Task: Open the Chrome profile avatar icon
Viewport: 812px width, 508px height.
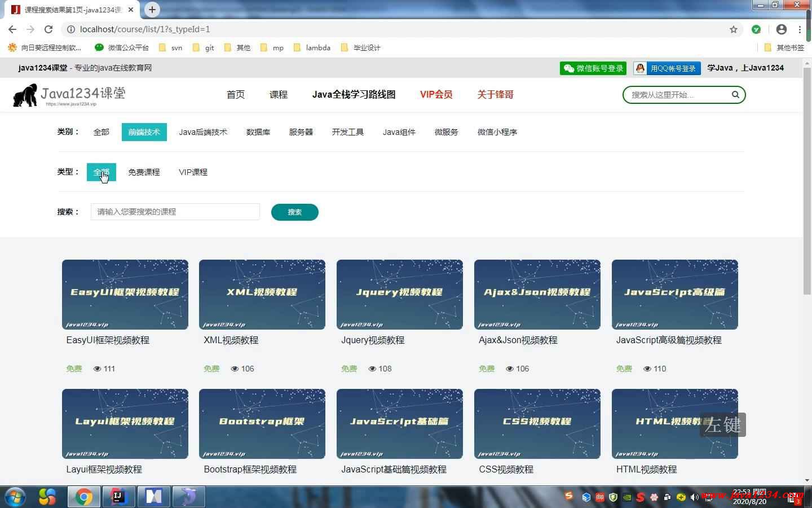Action: (781, 29)
